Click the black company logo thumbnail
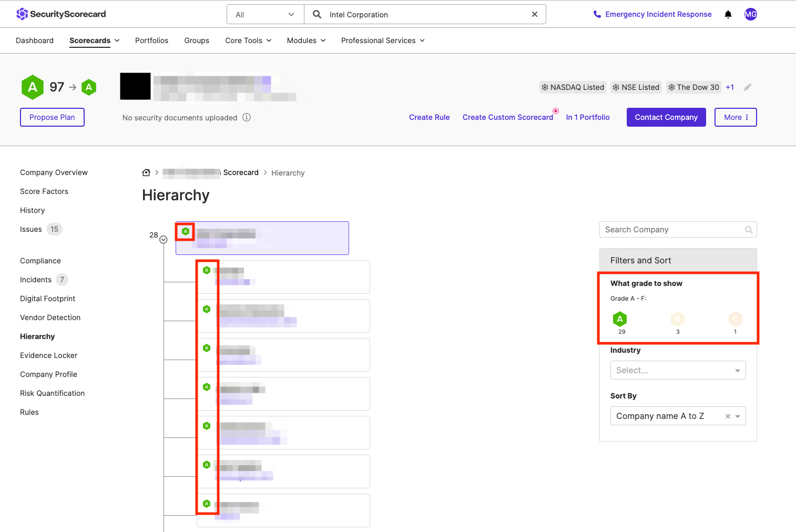The height and width of the screenshot is (532, 796). pos(136,86)
